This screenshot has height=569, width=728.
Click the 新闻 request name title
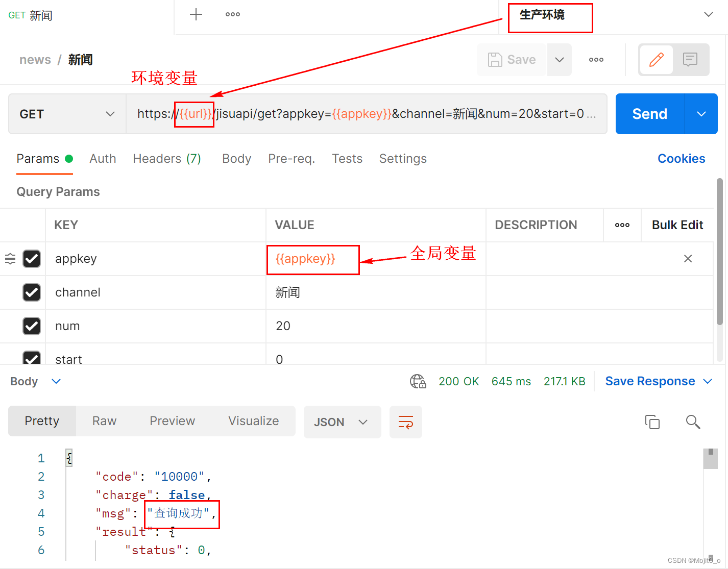coord(81,60)
